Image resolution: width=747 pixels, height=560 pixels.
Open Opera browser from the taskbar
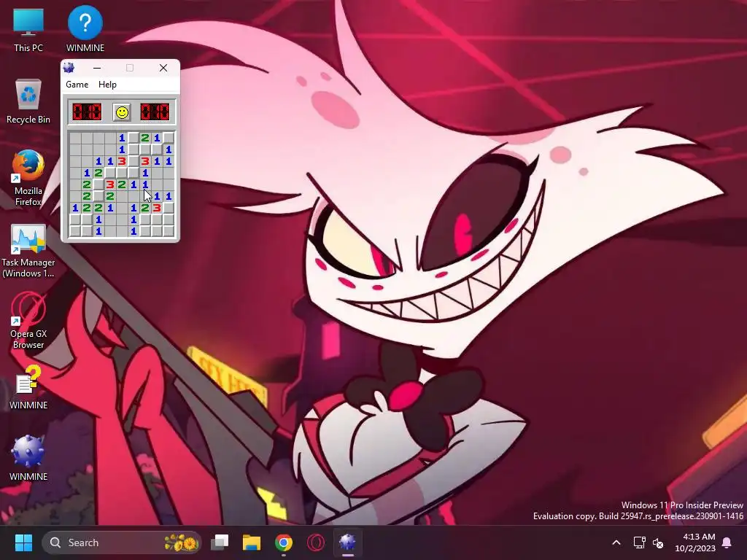pyautogui.click(x=315, y=542)
